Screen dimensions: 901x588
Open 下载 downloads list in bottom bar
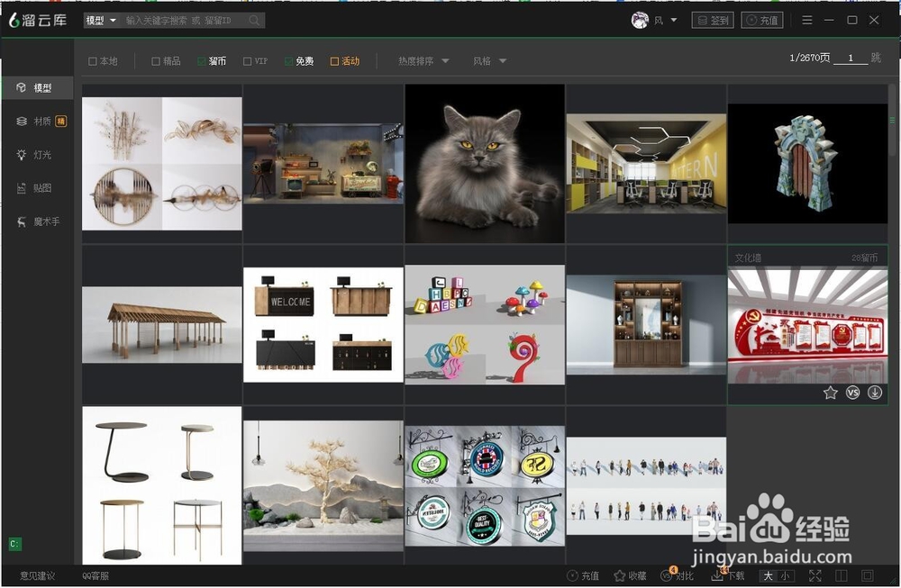(x=728, y=575)
